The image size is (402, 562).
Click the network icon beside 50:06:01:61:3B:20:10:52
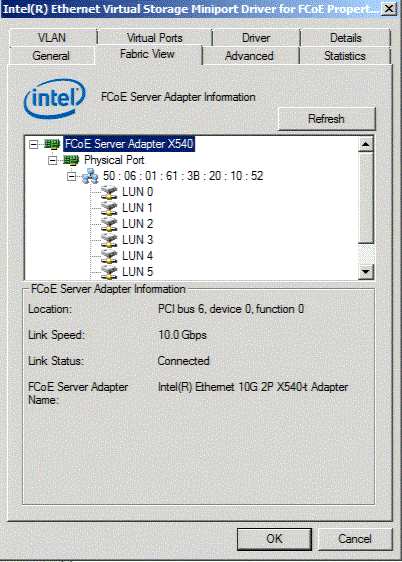90,176
